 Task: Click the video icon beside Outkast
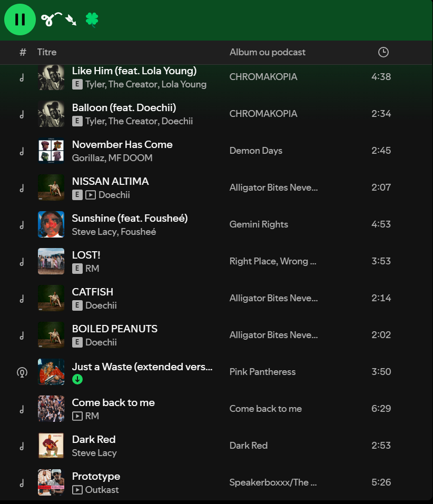(77, 490)
